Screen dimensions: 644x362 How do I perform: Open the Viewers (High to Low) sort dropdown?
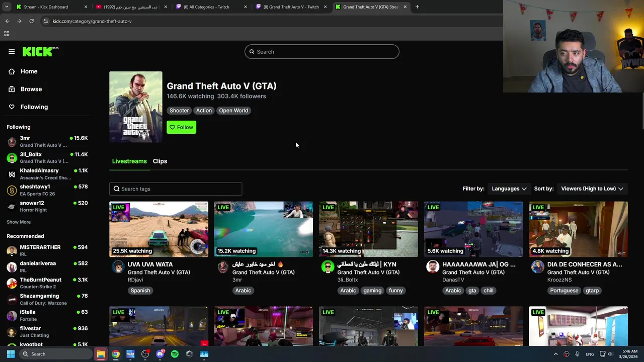[x=592, y=189]
